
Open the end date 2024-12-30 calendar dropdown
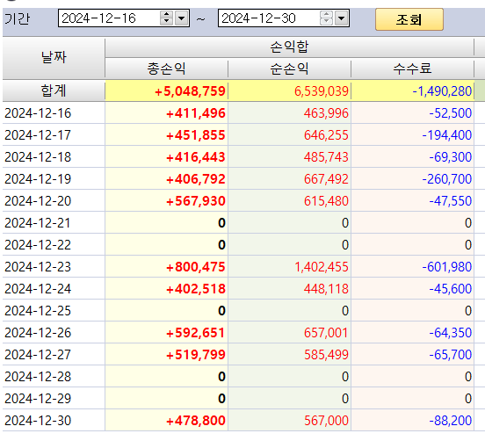pos(342,18)
